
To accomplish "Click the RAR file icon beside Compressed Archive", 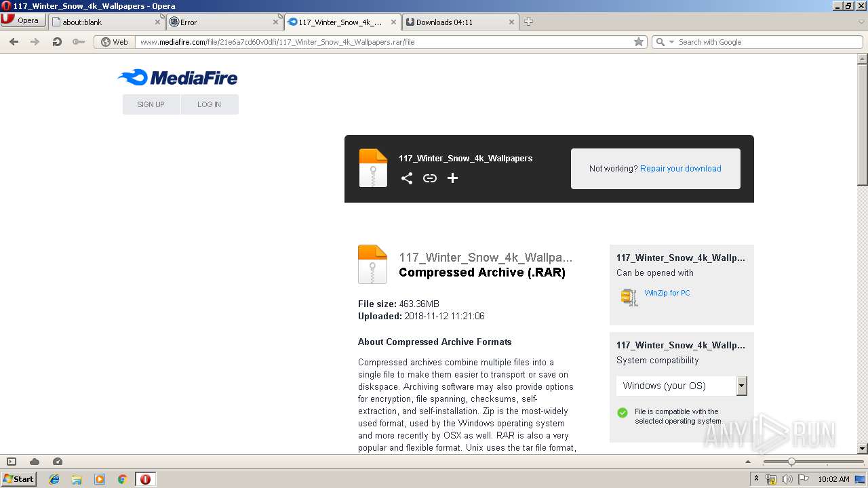I will click(372, 264).
